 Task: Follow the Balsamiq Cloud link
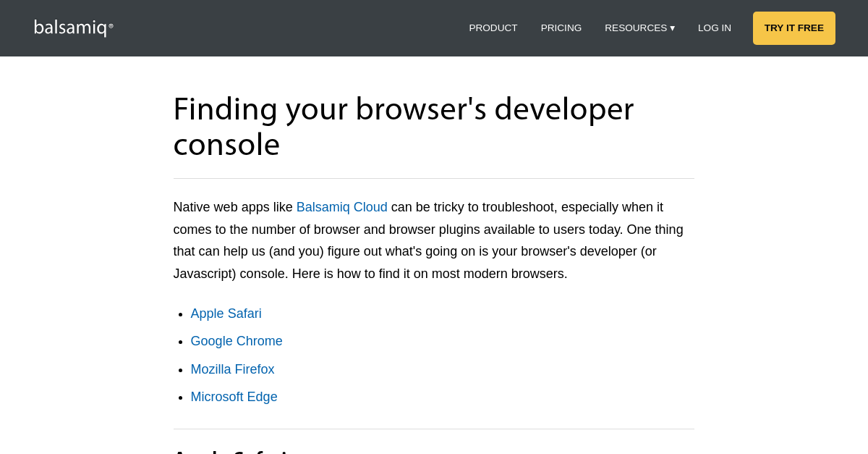341,207
